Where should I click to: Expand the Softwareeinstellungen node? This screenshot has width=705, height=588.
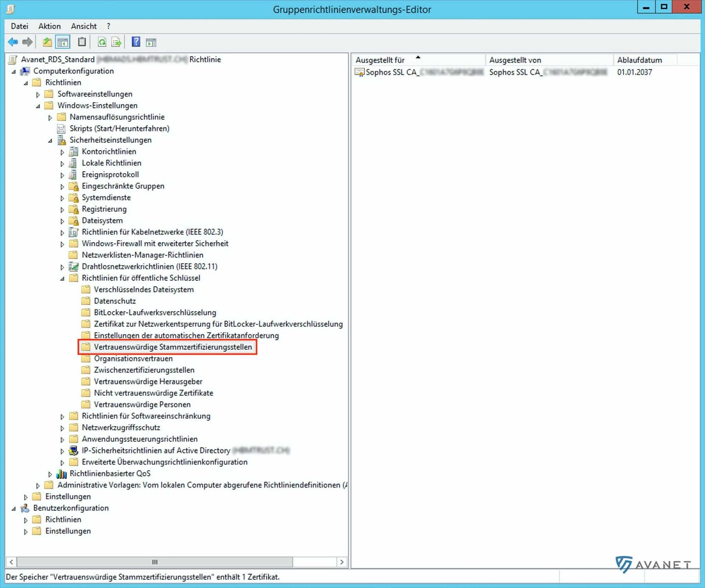(x=38, y=94)
